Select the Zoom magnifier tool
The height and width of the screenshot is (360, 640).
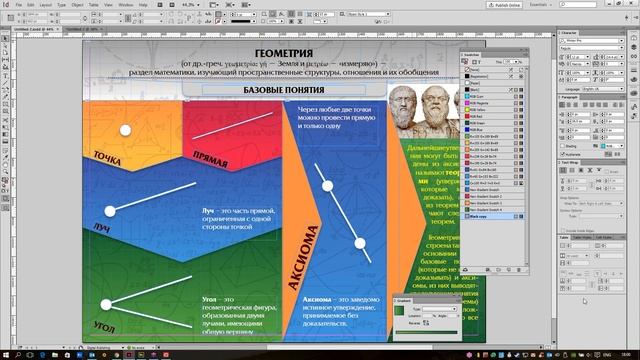[x=5, y=172]
